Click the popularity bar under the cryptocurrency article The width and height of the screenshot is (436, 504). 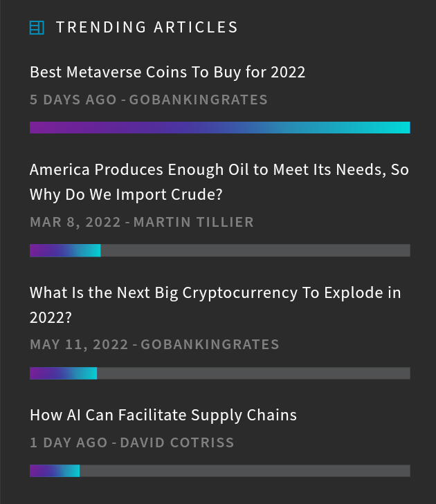[x=220, y=373]
